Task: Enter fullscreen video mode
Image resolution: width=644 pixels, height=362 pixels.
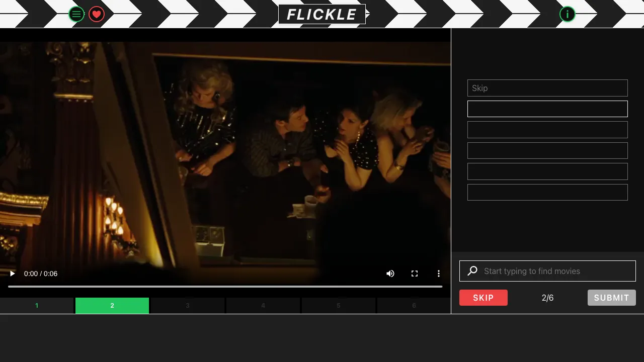Action: [415, 274]
